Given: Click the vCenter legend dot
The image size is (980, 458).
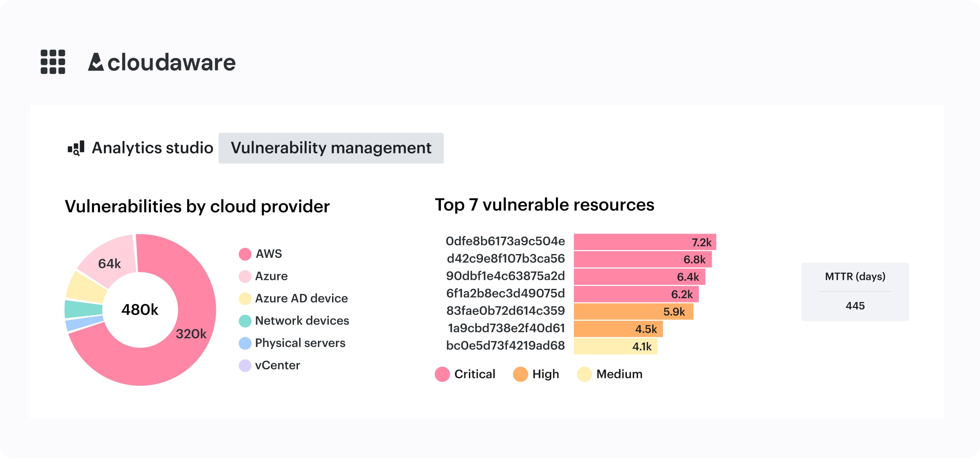Looking at the screenshot, I should (245, 365).
